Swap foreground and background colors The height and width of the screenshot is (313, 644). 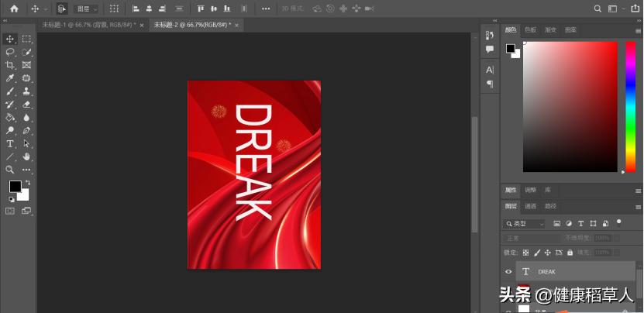(28, 182)
